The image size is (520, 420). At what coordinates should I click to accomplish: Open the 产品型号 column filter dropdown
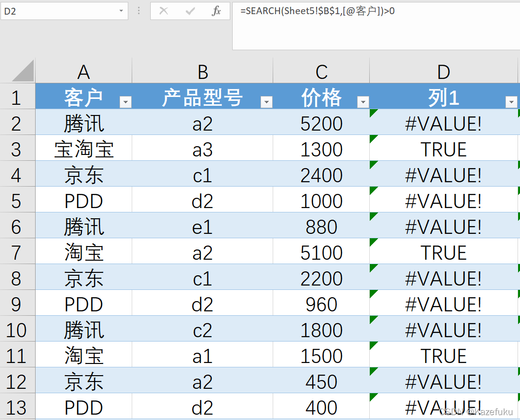pos(266,102)
